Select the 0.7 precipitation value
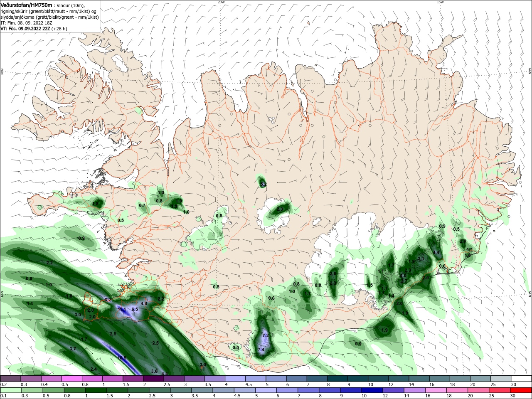The height and width of the screenshot is (399, 532). click(142, 205)
